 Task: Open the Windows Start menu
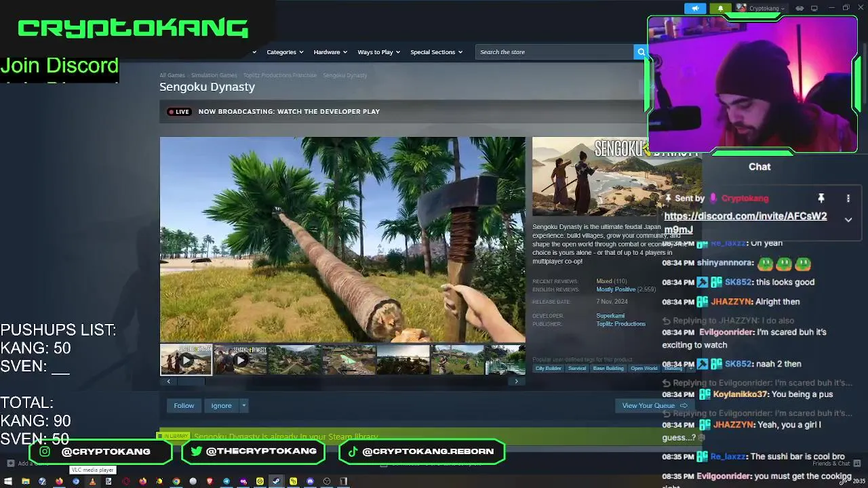[x=8, y=481]
